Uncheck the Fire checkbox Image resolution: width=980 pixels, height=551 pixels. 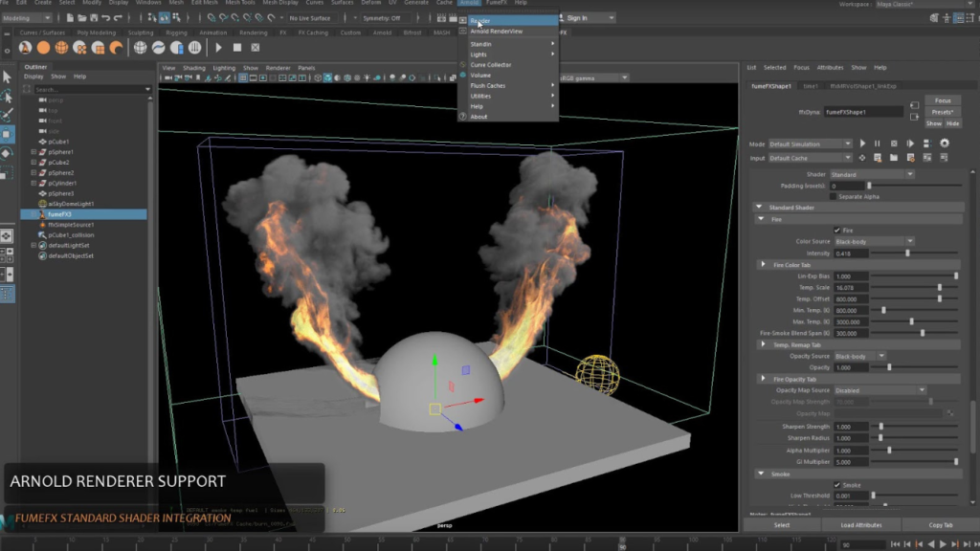[x=837, y=231]
